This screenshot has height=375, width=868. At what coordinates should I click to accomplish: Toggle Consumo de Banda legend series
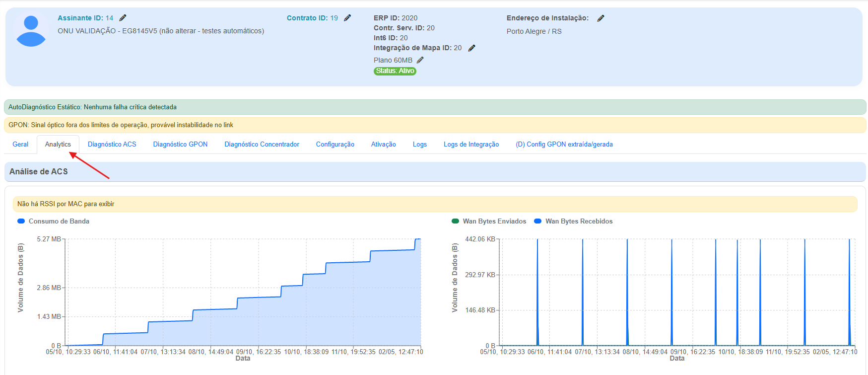click(x=54, y=222)
